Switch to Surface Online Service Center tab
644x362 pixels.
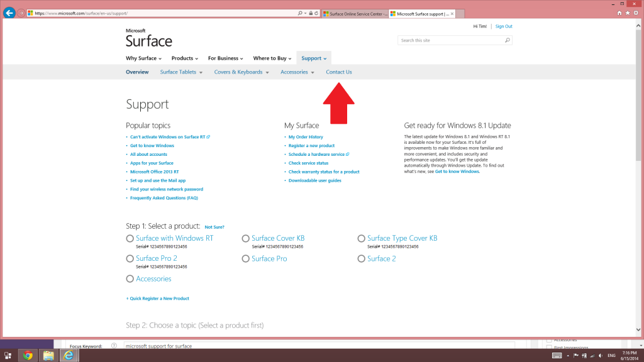(355, 14)
